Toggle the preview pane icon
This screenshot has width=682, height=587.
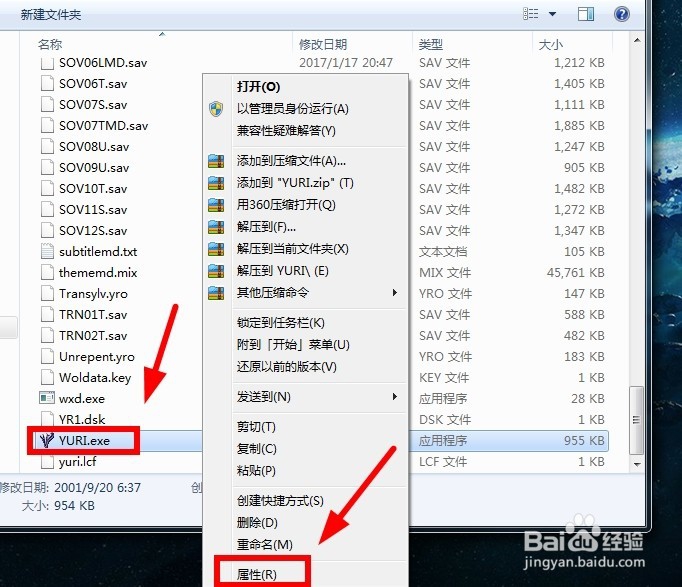point(586,14)
